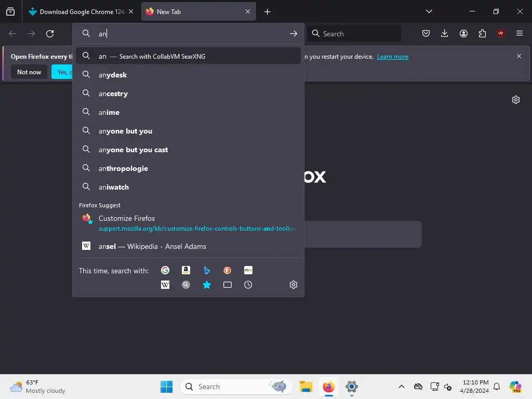Open Windows Start menu

pos(167,387)
